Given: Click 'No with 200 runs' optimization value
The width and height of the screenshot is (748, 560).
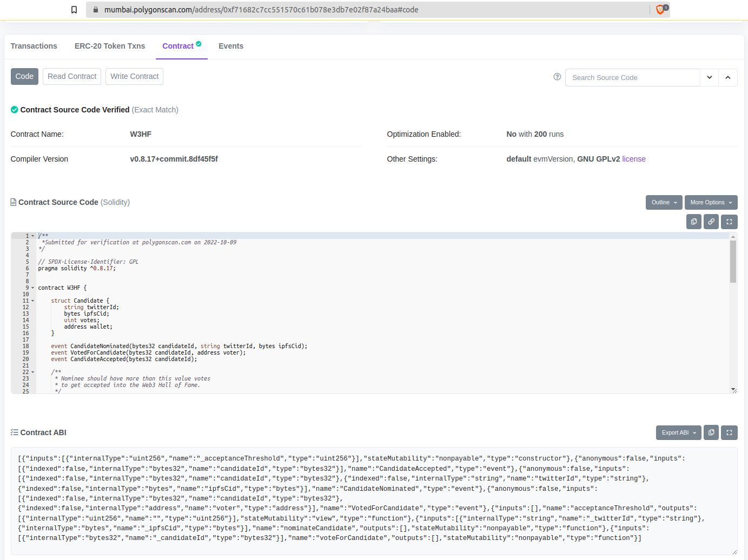Looking at the screenshot, I should pyautogui.click(x=535, y=134).
